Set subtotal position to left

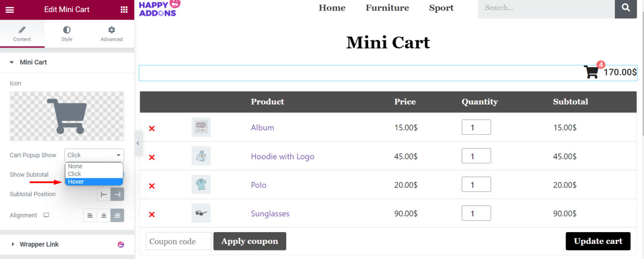[104, 194]
